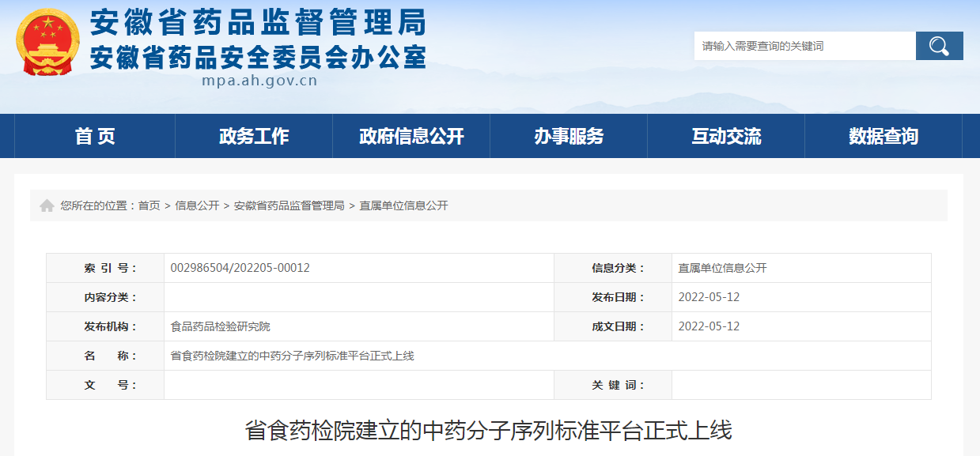
Task: Click the 信息分类 label cell
Action: tap(613, 268)
